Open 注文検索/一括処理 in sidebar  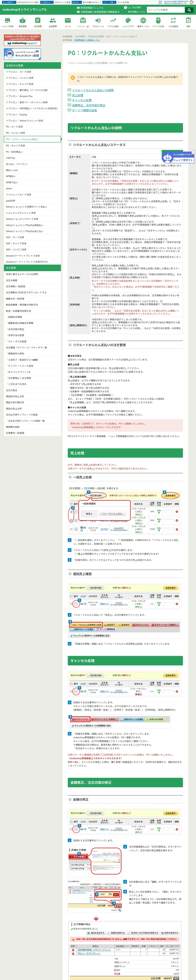[x=32, y=286]
